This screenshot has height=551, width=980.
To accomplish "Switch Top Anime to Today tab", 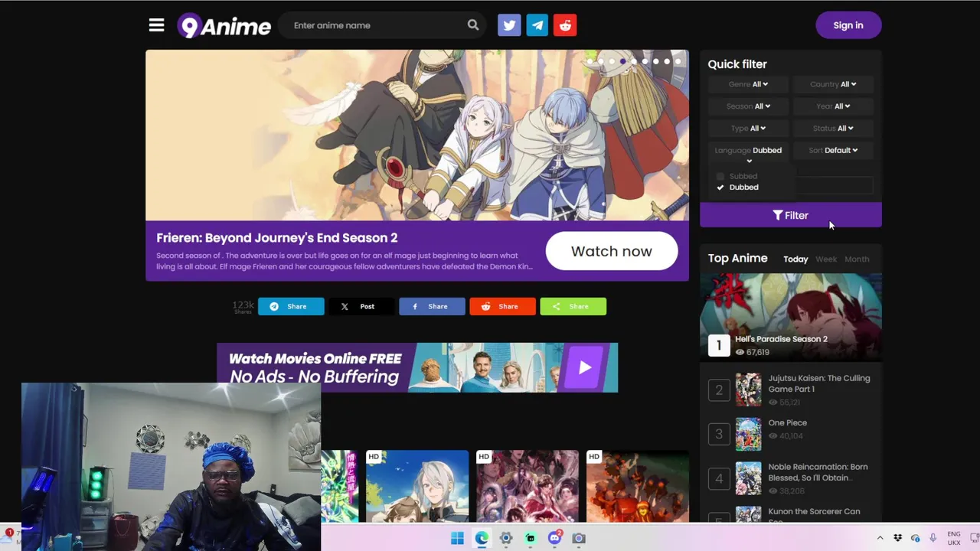I will coord(795,259).
